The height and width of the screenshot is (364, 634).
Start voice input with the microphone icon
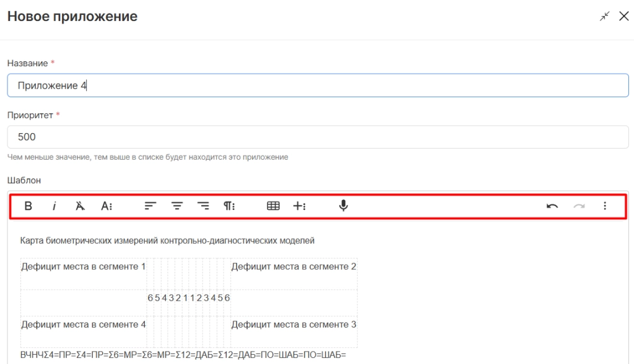click(344, 206)
